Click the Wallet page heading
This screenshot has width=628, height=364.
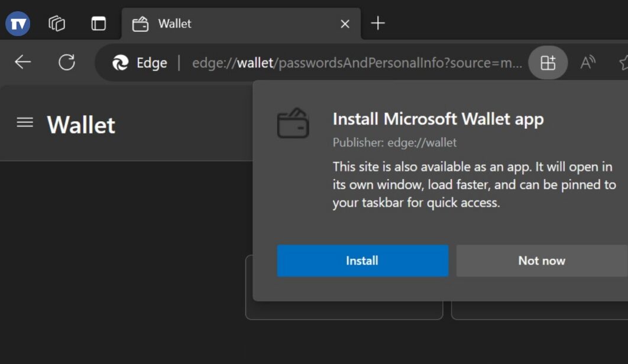[81, 125]
